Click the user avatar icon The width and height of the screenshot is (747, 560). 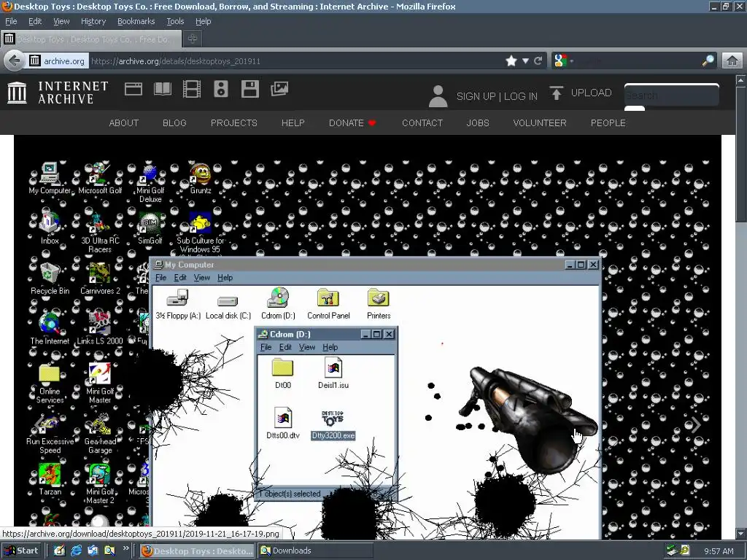pyautogui.click(x=438, y=96)
